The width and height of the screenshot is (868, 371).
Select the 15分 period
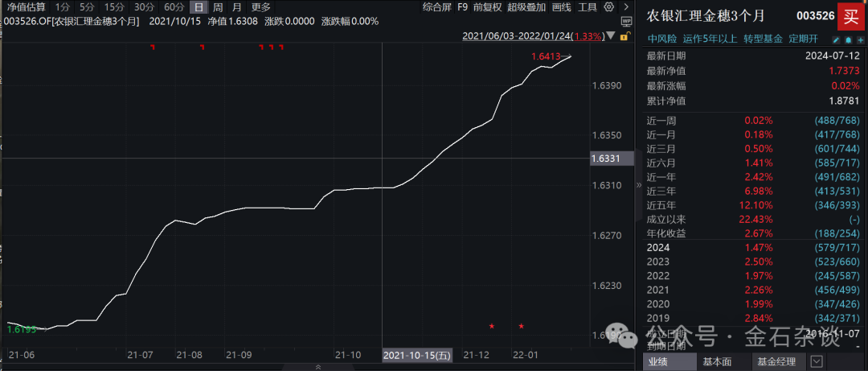tap(115, 7)
